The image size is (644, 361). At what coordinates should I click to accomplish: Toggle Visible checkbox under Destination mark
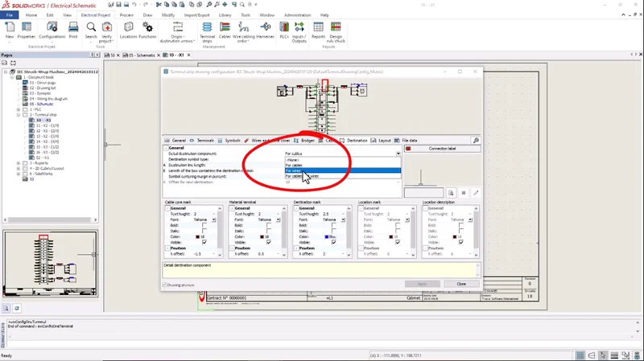(x=332, y=242)
